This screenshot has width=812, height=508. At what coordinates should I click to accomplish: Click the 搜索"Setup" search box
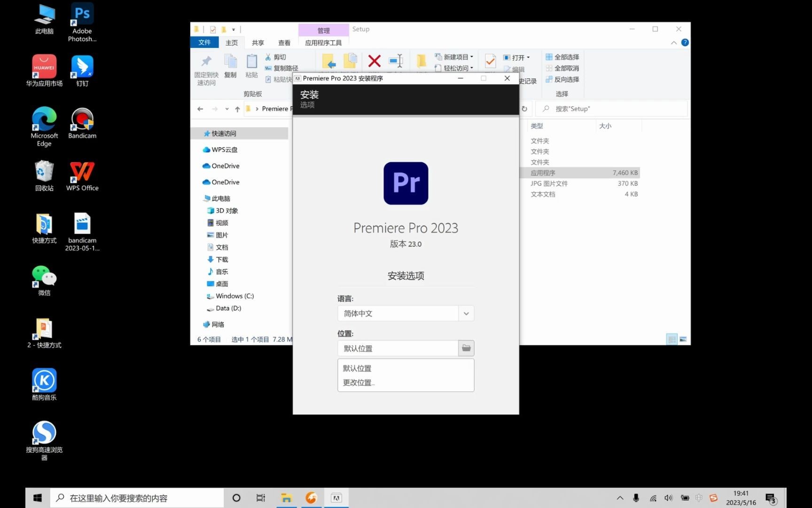(611, 109)
